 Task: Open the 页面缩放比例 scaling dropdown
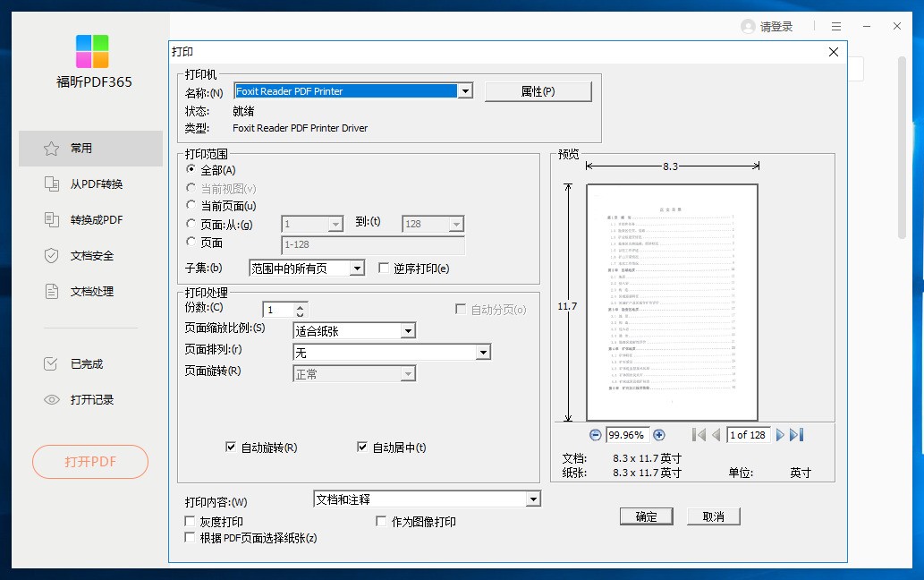point(408,330)
